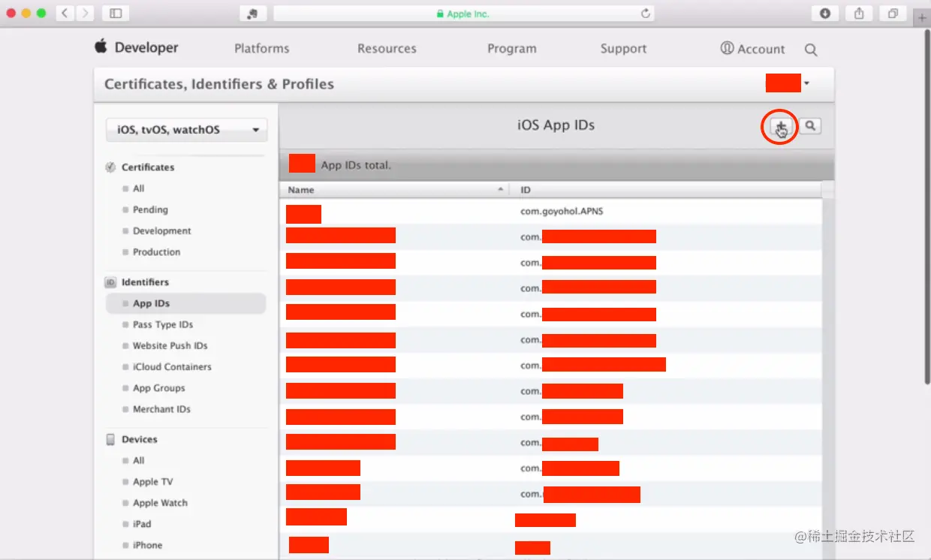Open Development certificates
This screenshot has width=931, height=560.
click(x=162, y=230)
